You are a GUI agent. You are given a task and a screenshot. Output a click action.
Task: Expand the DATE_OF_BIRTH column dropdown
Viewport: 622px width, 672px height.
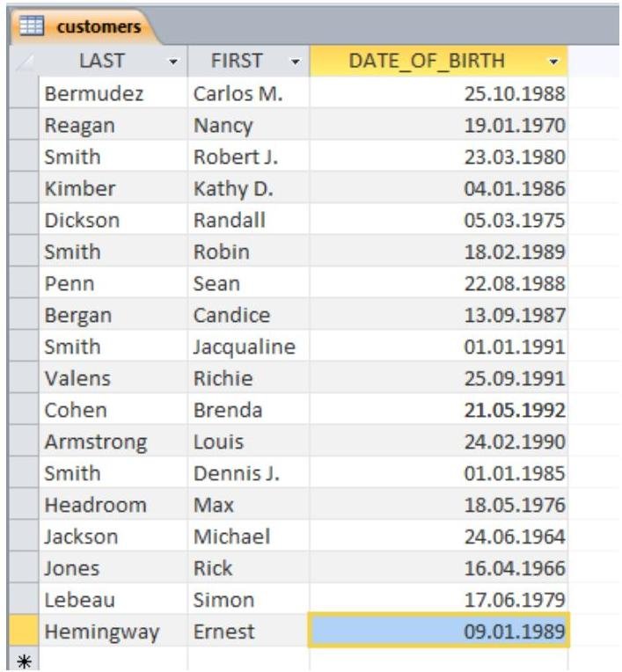click(x=552, y=62)
